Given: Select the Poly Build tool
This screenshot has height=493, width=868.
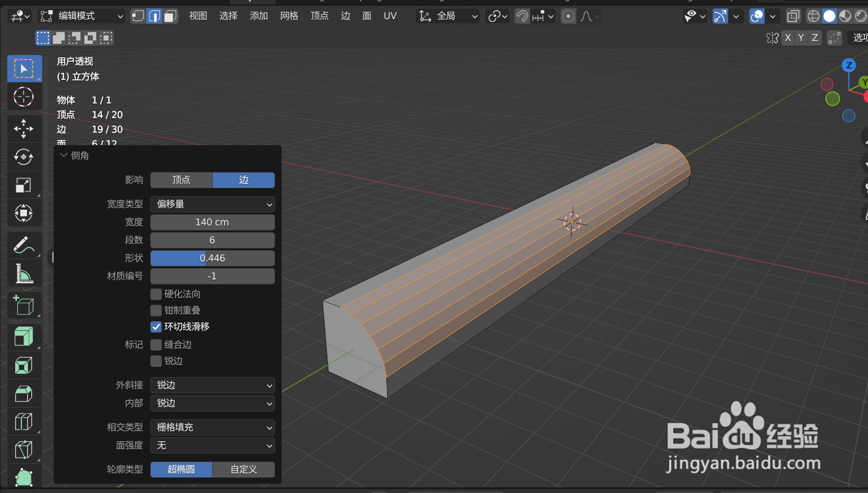Looking at the screenshot, I should click(24, 477).
